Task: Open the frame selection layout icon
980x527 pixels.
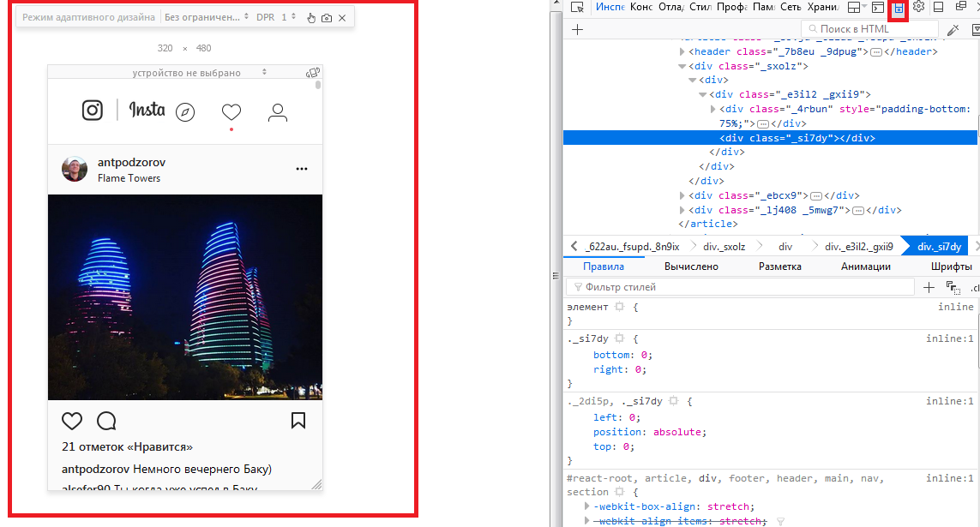Action: pos(854,8)
